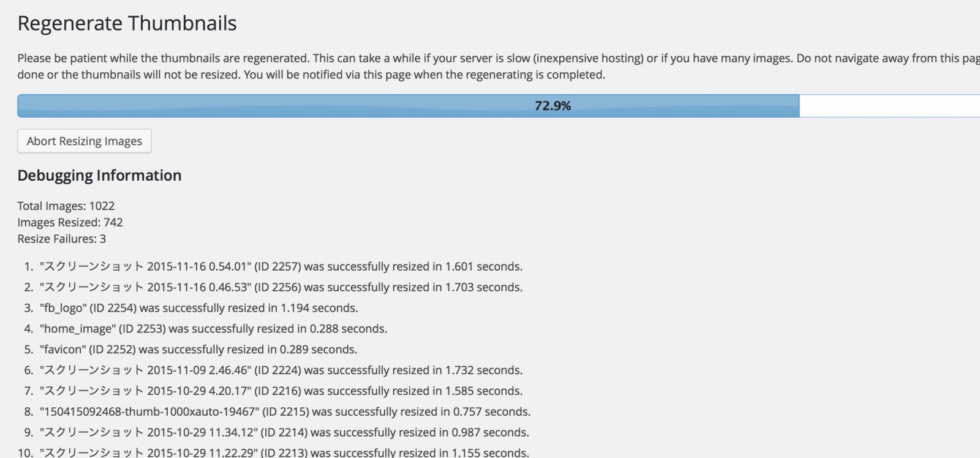Click log entry for ID 2213
Image resolution: width=980 pixels, height=458 pixels.
point(284,453)
